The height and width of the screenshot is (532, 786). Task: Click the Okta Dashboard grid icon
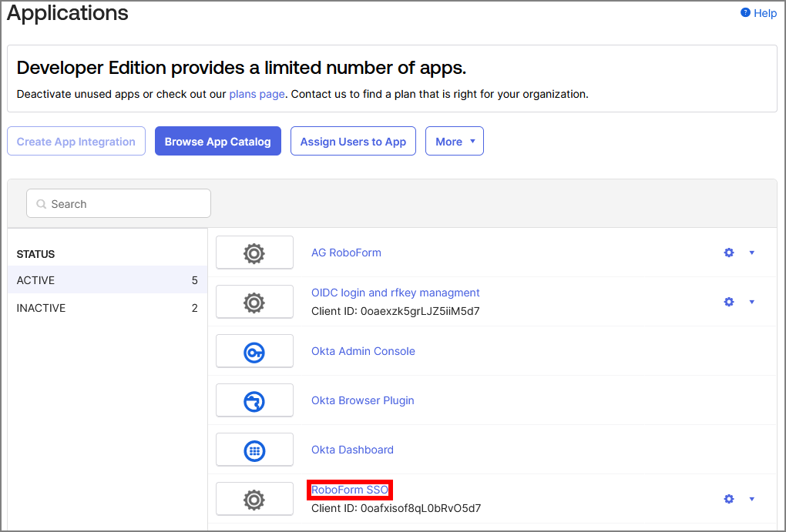click(x=254, y=450)
